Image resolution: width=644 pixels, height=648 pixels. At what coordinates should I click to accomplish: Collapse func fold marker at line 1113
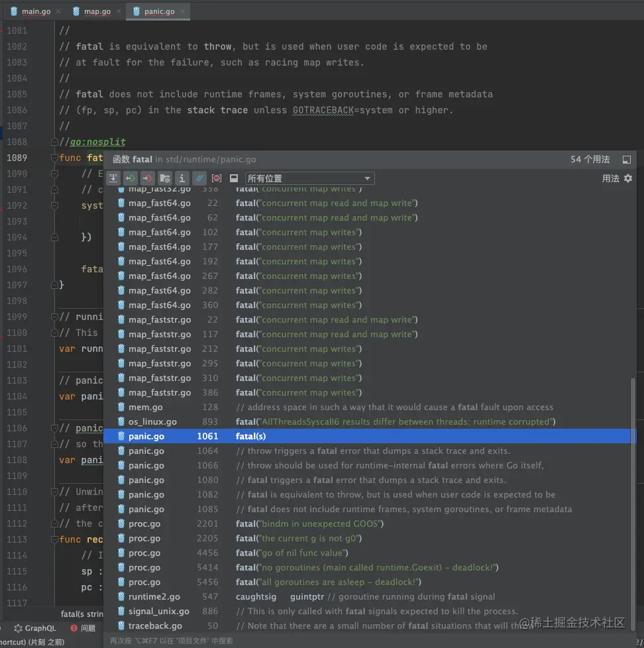(x=54, y=539)
